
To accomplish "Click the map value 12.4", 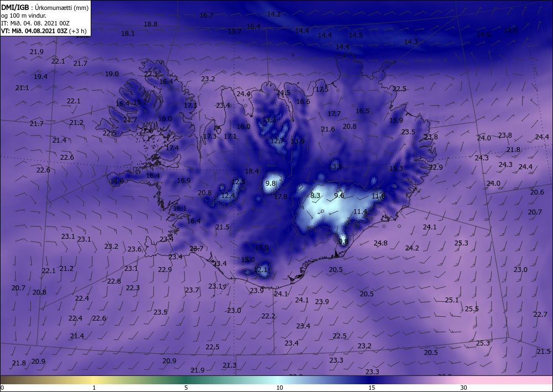I will click(x=228, y=195).
